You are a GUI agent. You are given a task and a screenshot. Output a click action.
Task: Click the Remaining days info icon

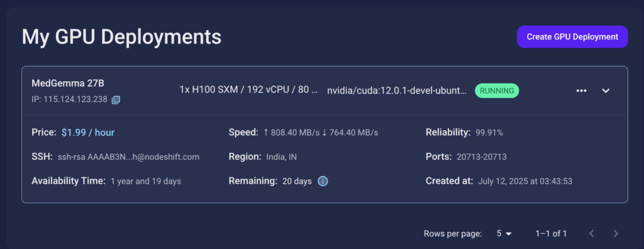[x=323, y=181]
